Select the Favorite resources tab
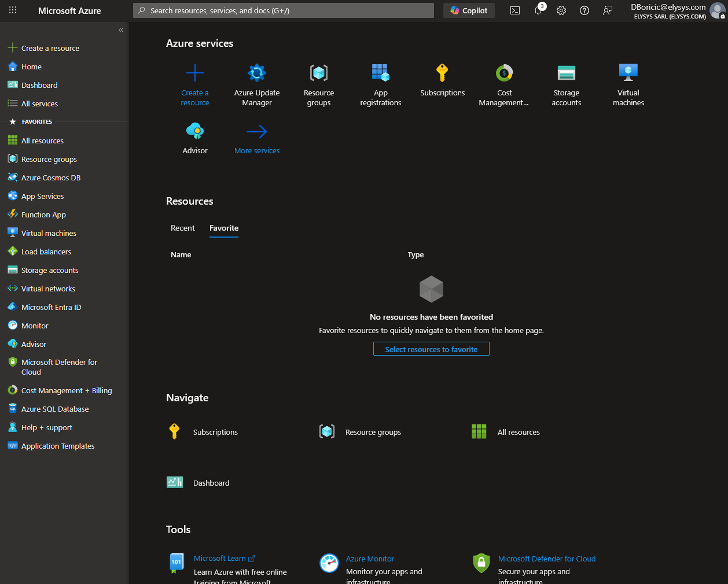Image resolution: width=728 pixels, height=584 pixels. (x=224, y=228)
